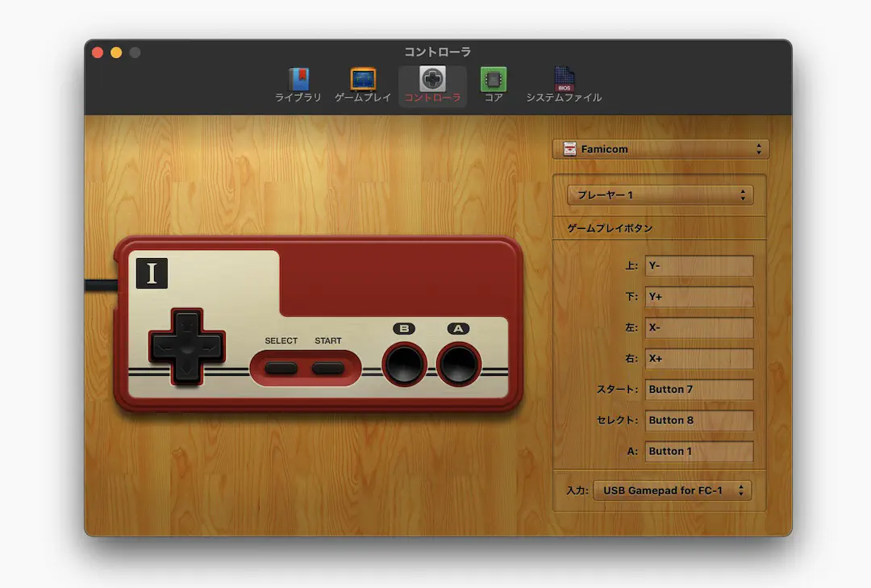
Task: Click the スタート: label
Action: [617, 390]
